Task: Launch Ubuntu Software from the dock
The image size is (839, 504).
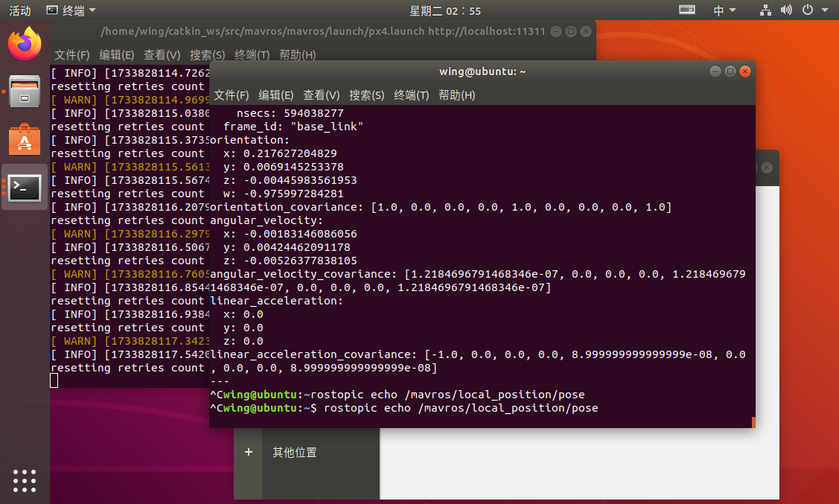Action: [25, 140]
